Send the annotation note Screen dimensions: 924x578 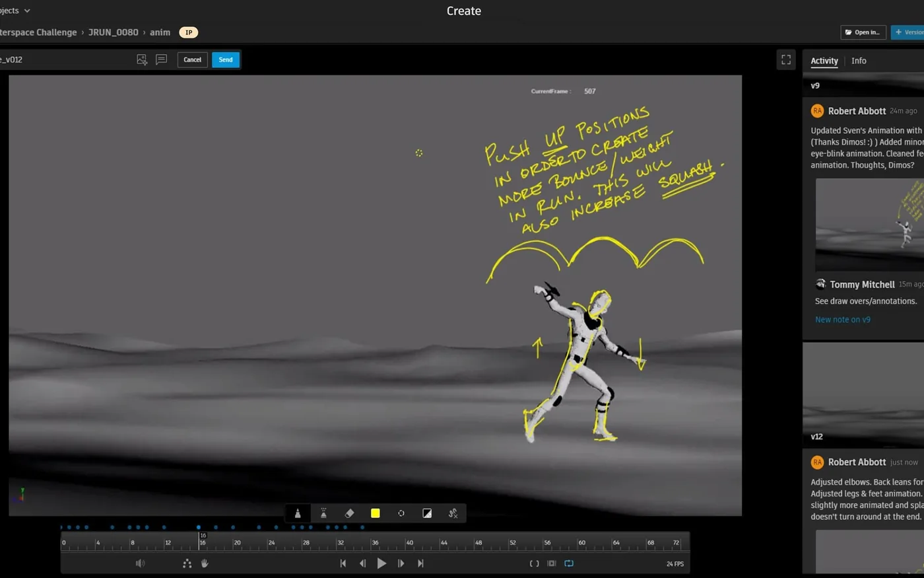coord(226,59)
